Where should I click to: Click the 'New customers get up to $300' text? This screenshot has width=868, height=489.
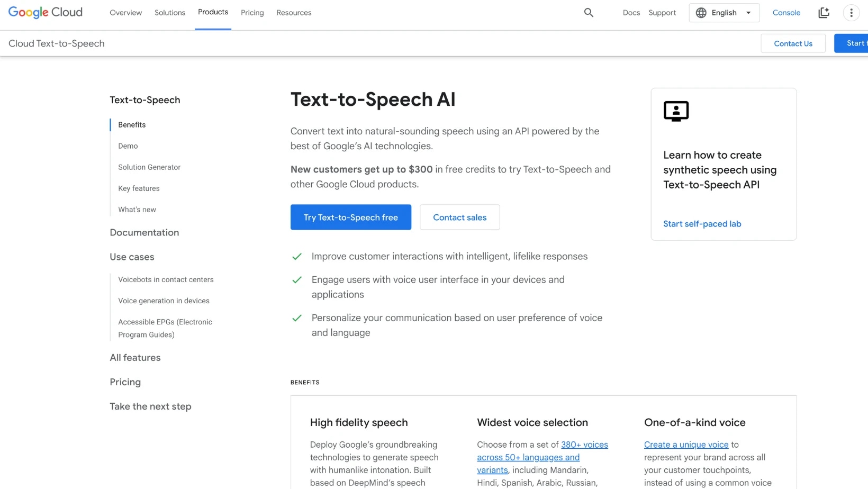361,169
